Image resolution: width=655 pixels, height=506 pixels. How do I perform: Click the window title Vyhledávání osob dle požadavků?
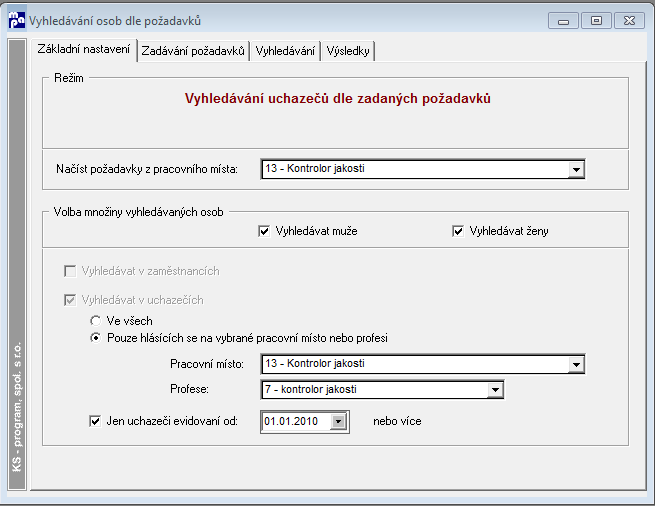tap(115, 21)
